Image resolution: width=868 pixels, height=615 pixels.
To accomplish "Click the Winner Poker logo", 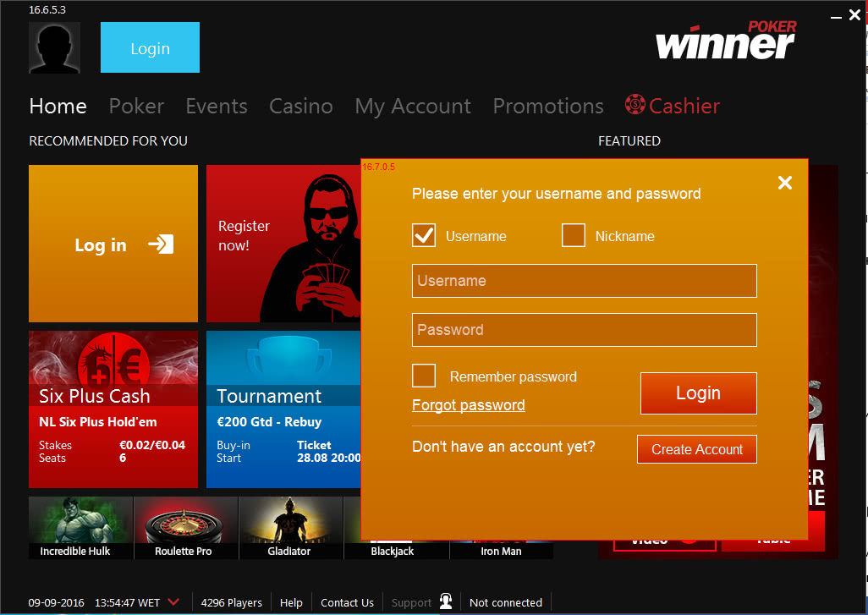I will tap(726, 40).
